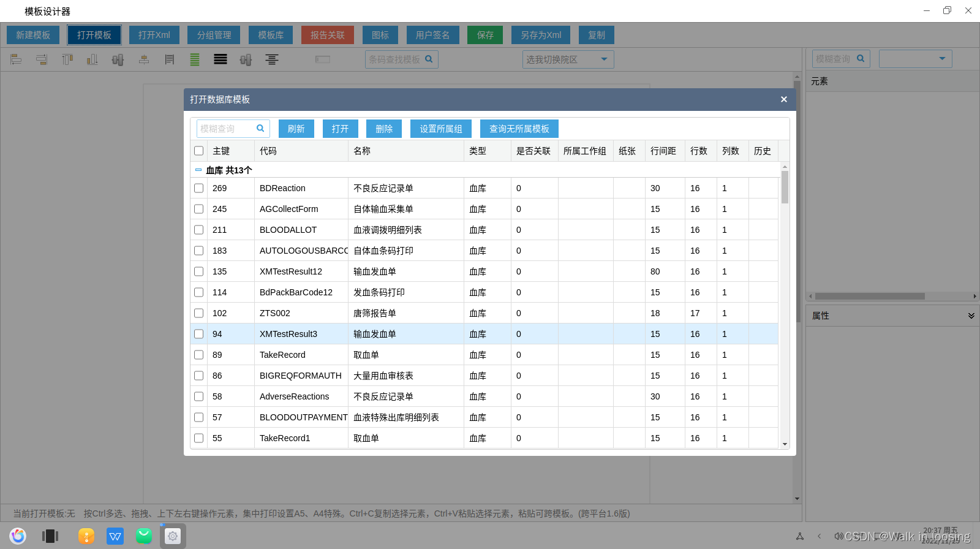The height and width of the screenshot is (549, 980).
Task: Click the network tray icon
Action: [x=800, y=536]
